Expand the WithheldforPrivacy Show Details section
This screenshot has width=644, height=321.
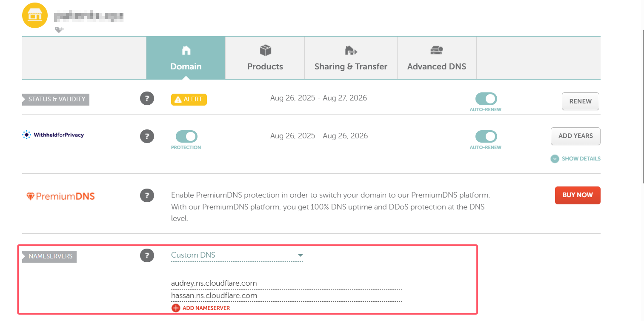[575, 158]
